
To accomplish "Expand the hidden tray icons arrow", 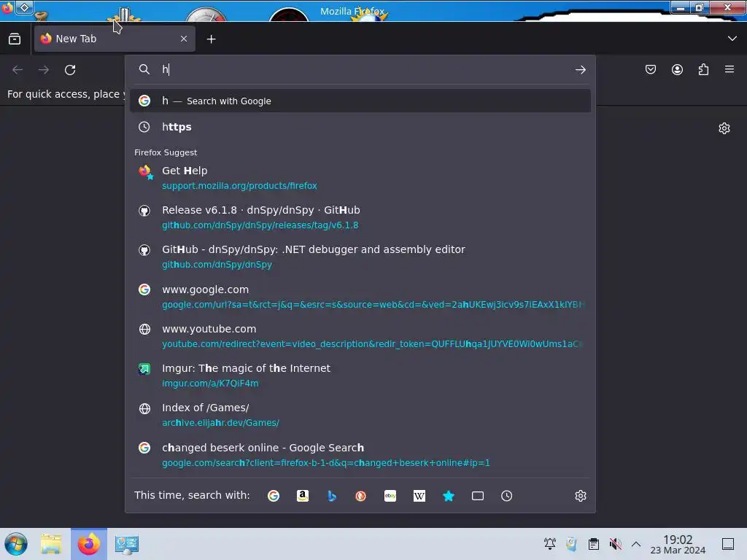I will (636, 544).
